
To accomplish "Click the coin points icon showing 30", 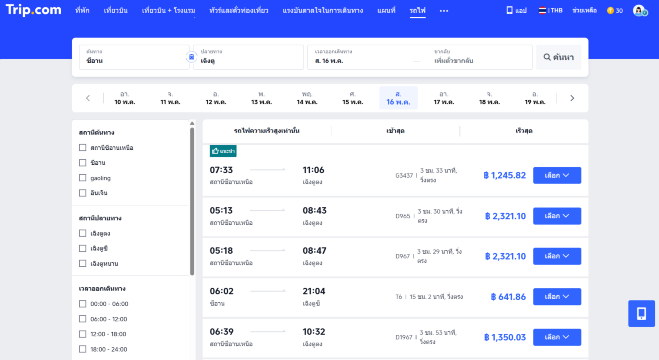I will [615, 11].
